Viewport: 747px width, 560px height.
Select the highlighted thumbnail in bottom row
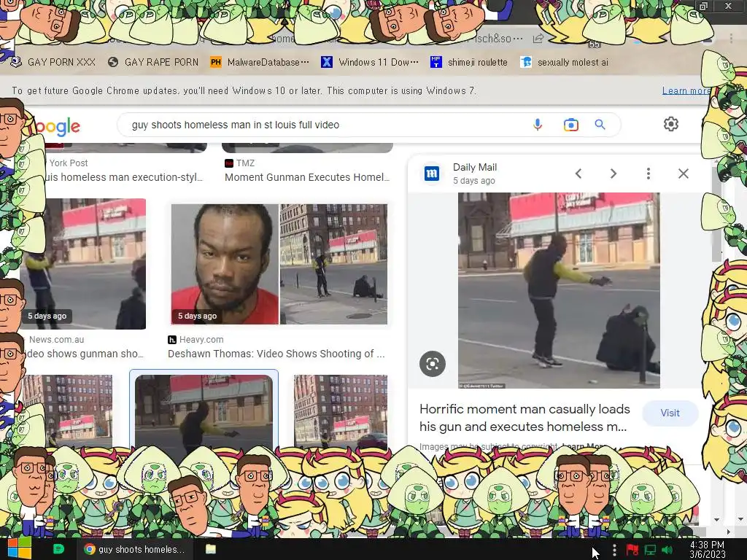tap(204, 411)
